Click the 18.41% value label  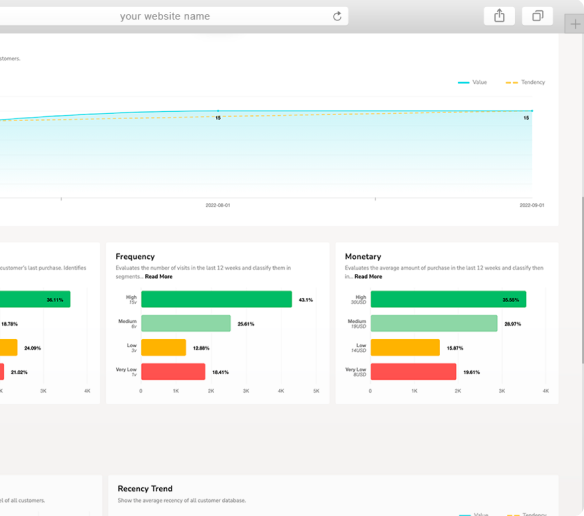pos(220,373)
